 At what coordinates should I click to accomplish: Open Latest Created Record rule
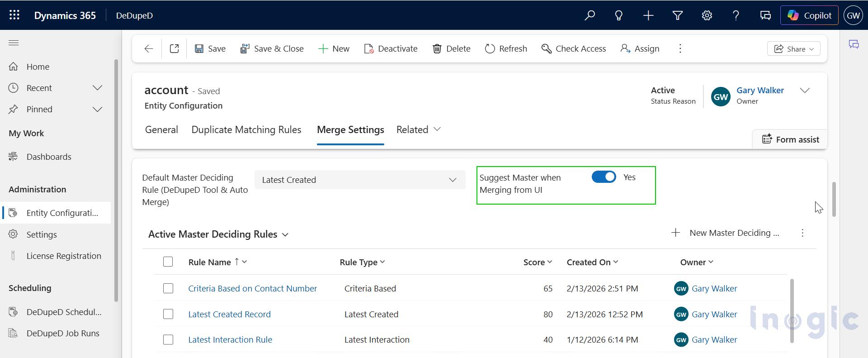click(229, 314)
